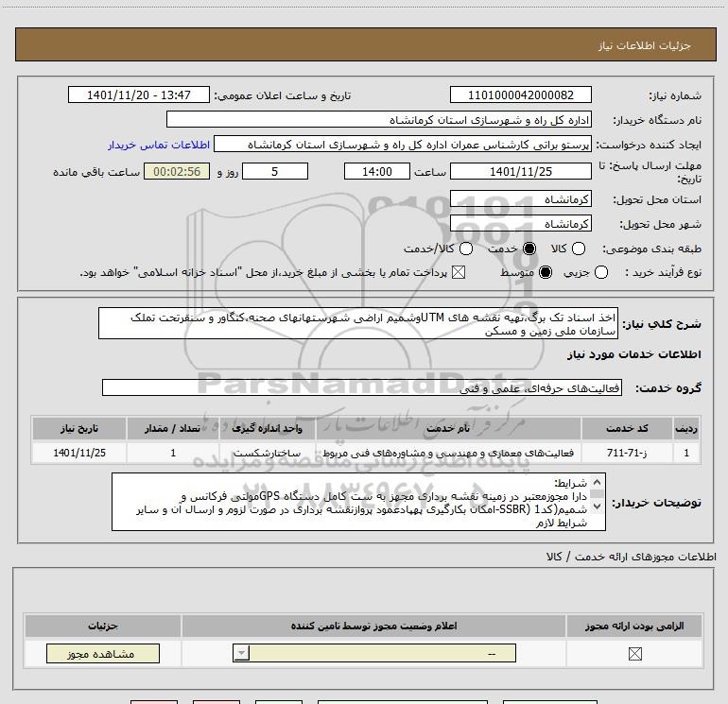
Task: Select the کالا/خدمت radio button
Action: (x=466, y=249)
